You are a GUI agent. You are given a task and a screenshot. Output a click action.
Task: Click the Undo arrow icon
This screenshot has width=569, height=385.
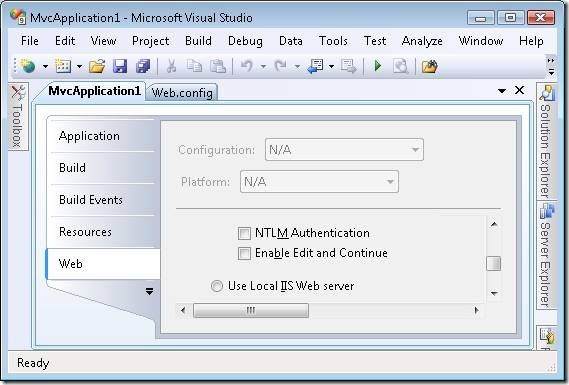(247, 66)
